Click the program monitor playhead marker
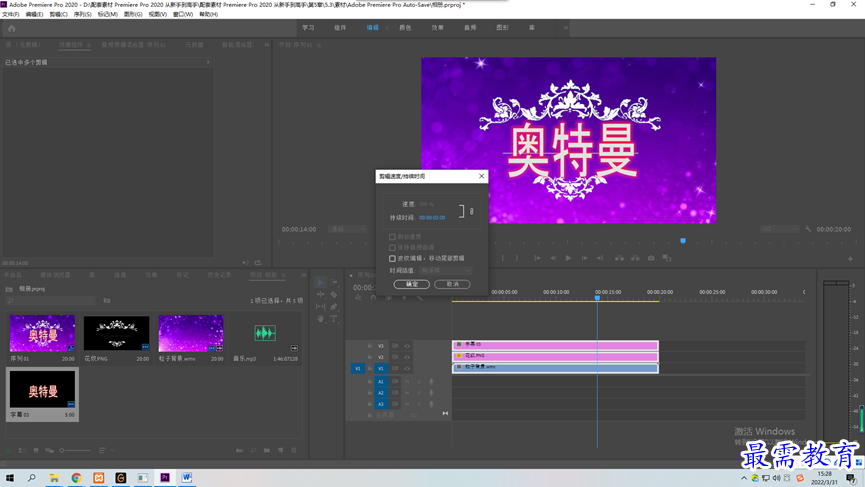The width and height of the screenshot is (865, 487). 683,240
